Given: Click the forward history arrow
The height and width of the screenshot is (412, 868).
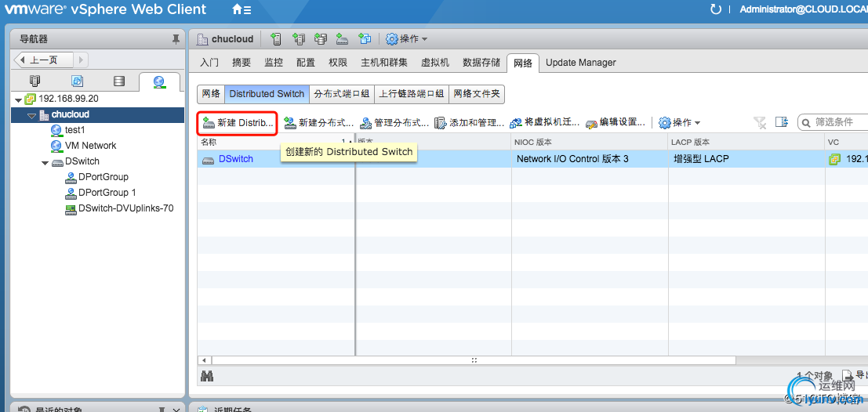Looking at the screenshot, I should pos(81,60).
